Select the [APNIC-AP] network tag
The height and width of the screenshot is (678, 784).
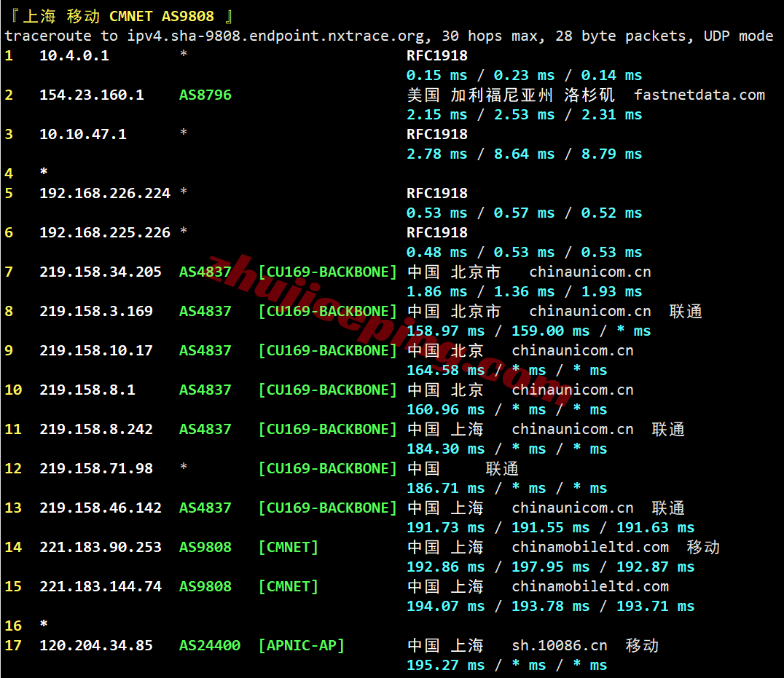[302, 645]
